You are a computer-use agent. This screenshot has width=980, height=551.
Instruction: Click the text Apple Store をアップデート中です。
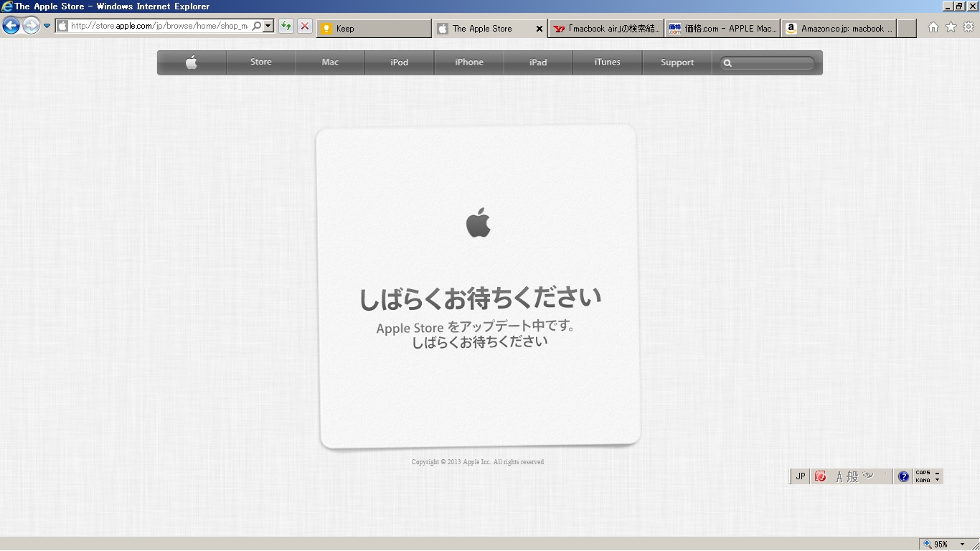coord(476,327)
